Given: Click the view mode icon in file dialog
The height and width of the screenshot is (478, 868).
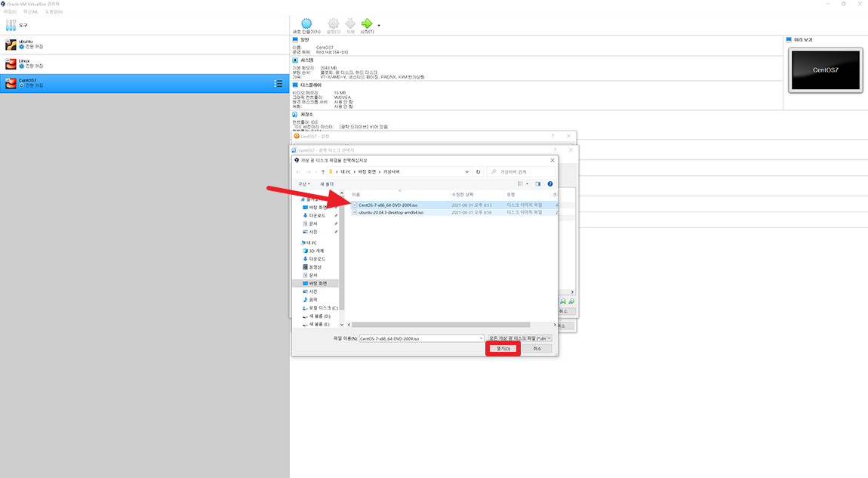Looking at the screenshot, I should pos(520,184).
